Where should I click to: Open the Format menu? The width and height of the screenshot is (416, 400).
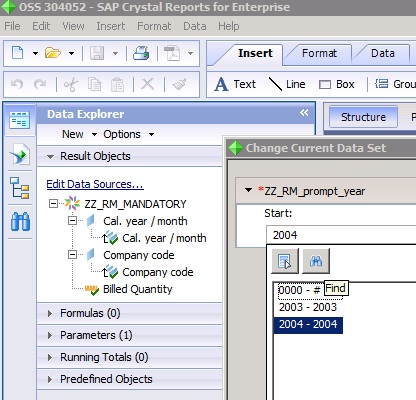point(154,26)
